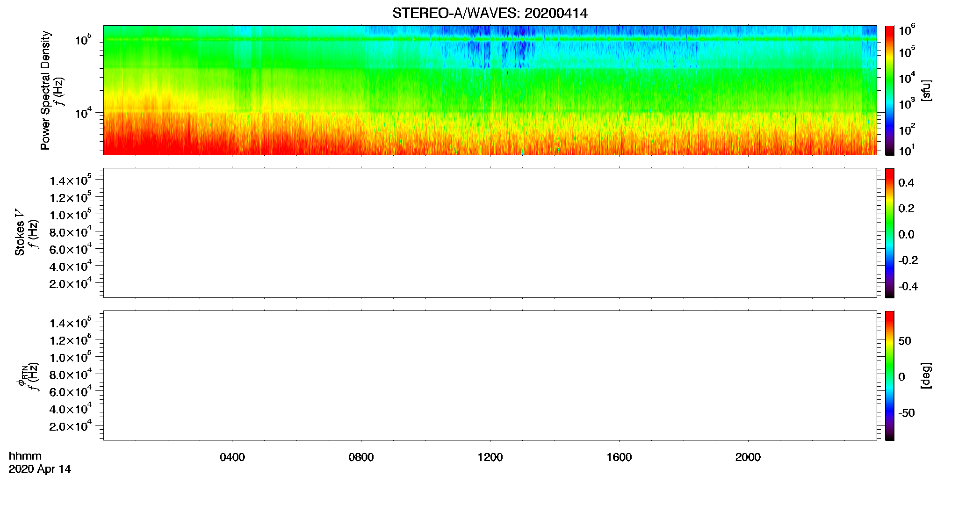Click the sfu power colorbar
Screen dimensions: 980x505
889,90
